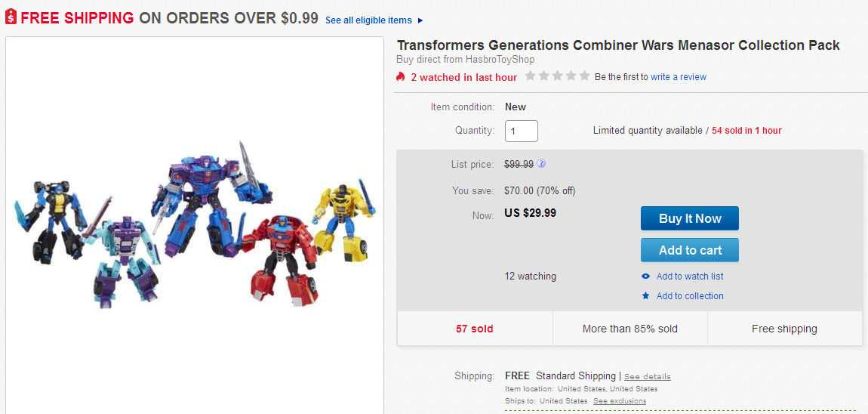The image size is (868, 414).
Task: Click the More than 85% sold cell
Action: pos(629,329)
